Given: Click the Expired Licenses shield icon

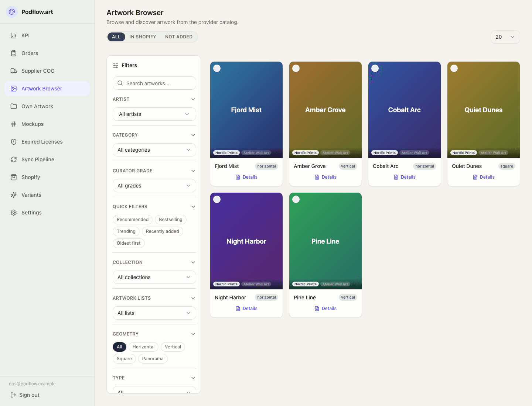Looking at the screenshot, I should 14,142.
